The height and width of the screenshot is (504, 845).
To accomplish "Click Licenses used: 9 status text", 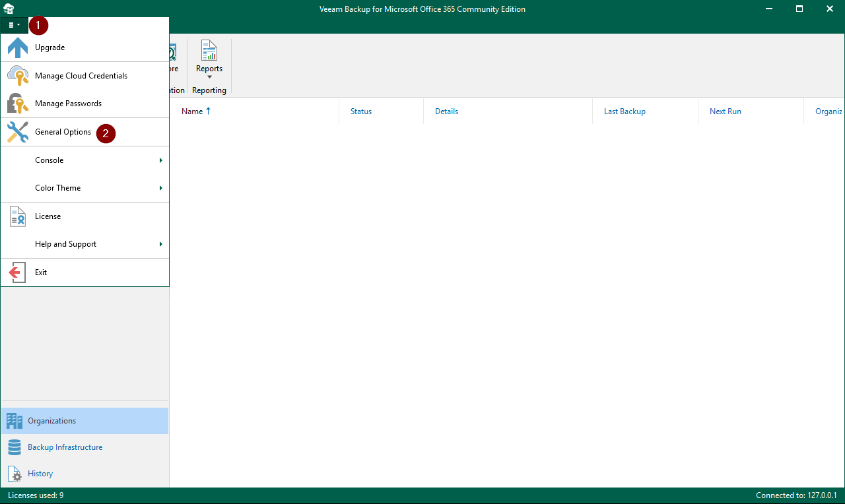I will 36,495.
